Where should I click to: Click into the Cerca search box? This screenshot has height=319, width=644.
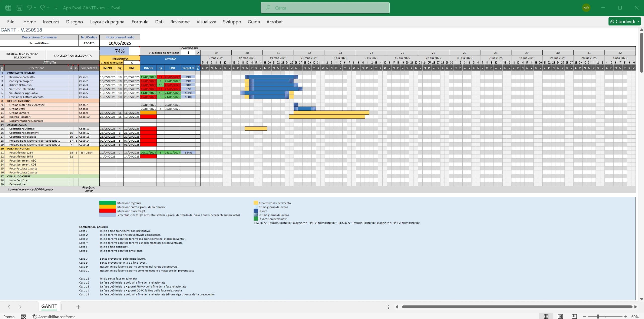325,8
